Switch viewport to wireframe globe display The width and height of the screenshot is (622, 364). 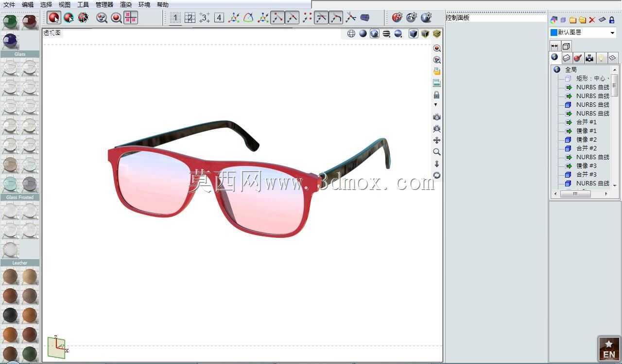(351, 33)
